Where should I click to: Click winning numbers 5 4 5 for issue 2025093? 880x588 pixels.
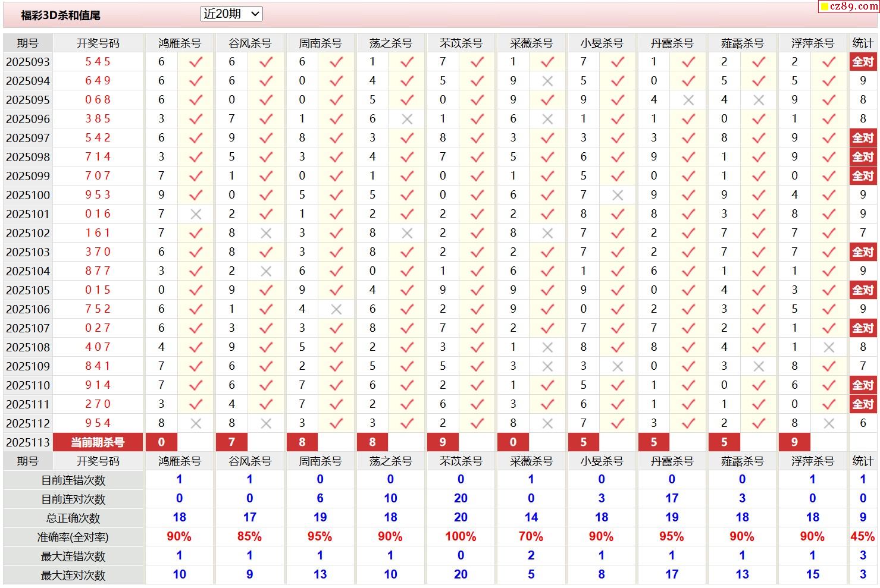[x=98, y=62]
